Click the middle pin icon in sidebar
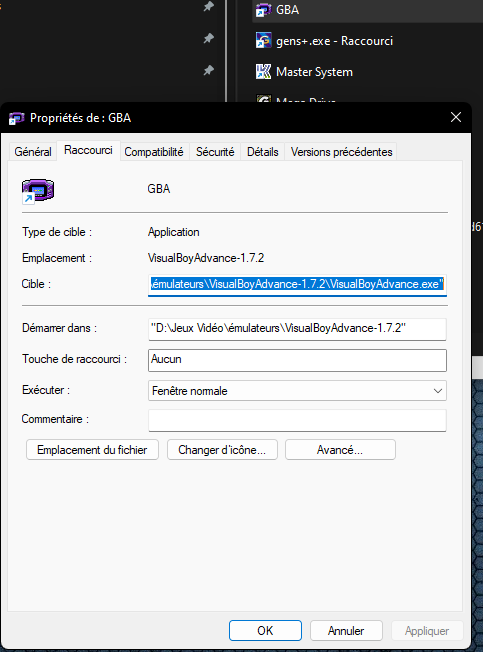Screen dimensions: 483x652 tap(208, 39)
